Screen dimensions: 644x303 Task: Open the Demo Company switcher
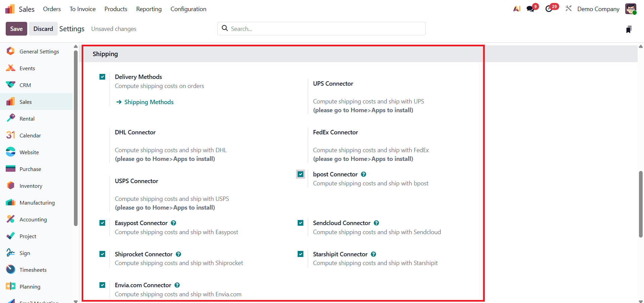[x=598, y=9]
